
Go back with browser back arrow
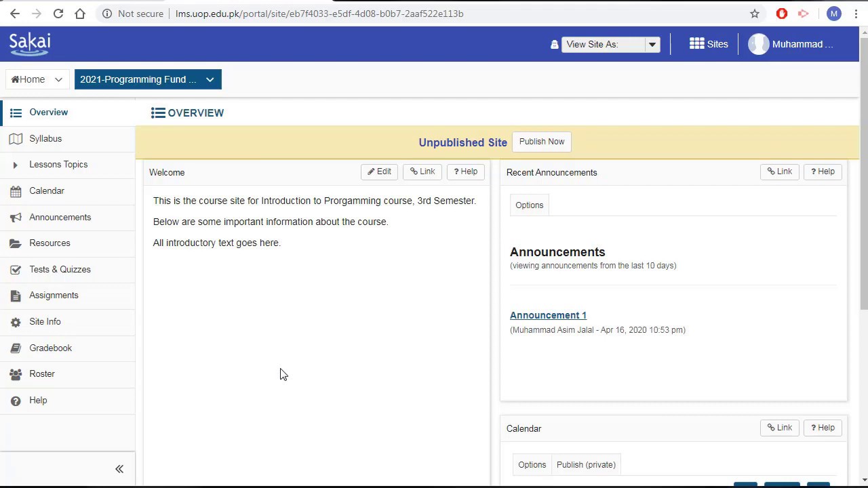tap(15, 14)
